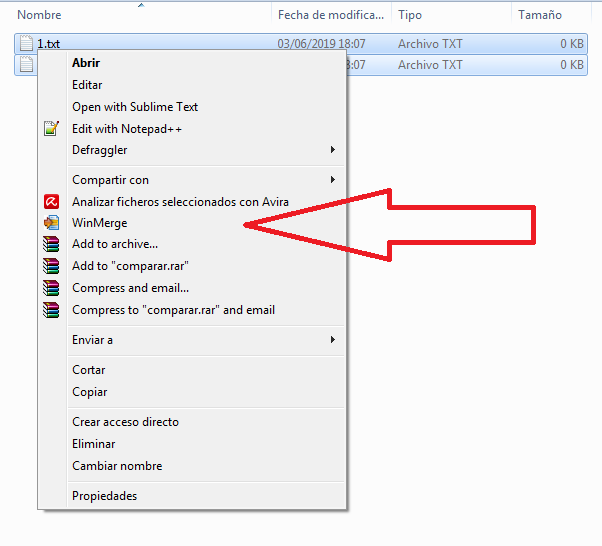Click the 1.txt file icon

point(26,43)
